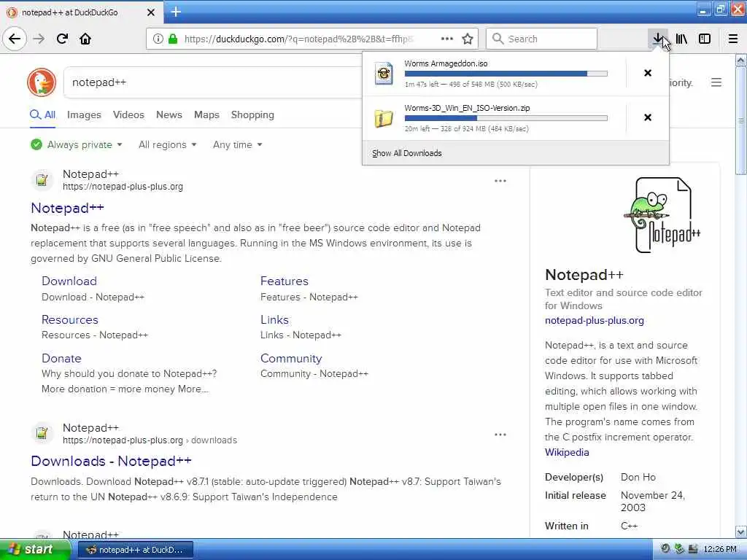Open a new browser tab
This screenshot has width=747, height=560.
point(176,12)
